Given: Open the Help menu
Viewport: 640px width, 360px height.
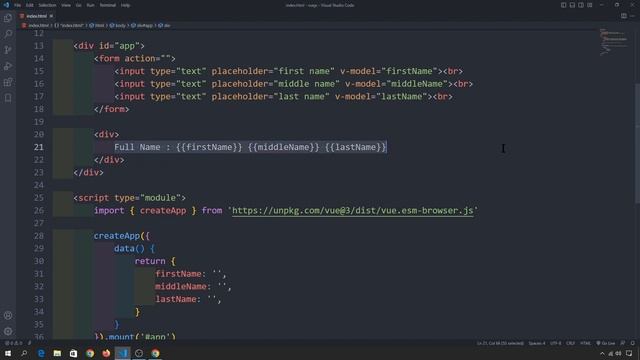Looking at the screenshot, I should click(126, 5).
